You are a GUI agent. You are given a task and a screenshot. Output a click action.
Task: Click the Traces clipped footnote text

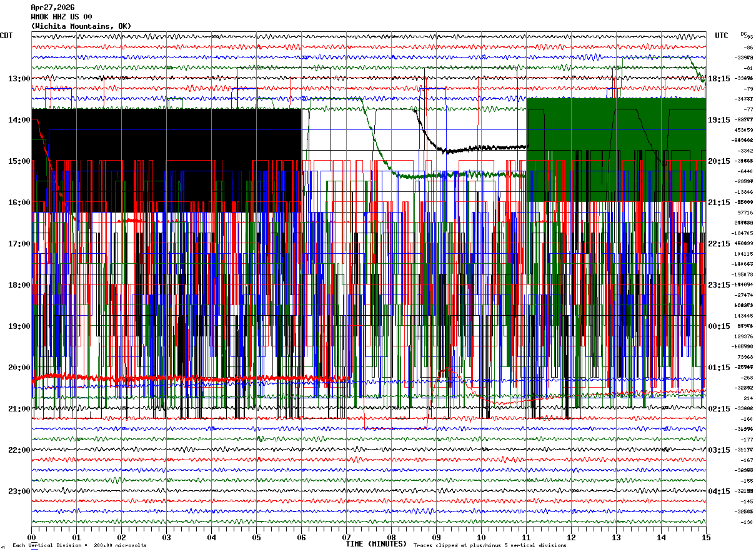[490, 546]
